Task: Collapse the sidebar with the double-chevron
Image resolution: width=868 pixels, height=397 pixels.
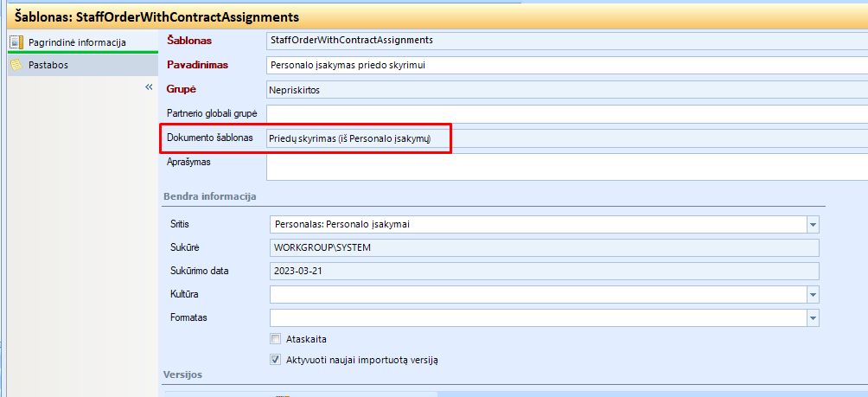Action: pos(149,87)
